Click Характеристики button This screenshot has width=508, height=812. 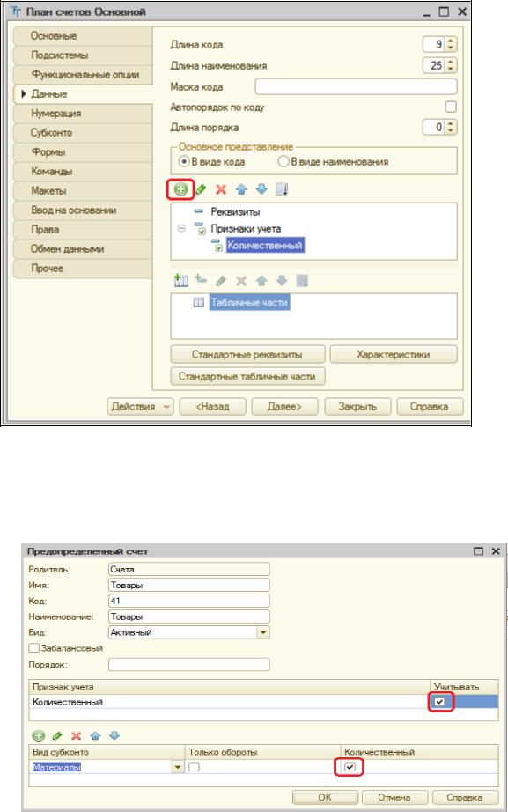point(394,355)
